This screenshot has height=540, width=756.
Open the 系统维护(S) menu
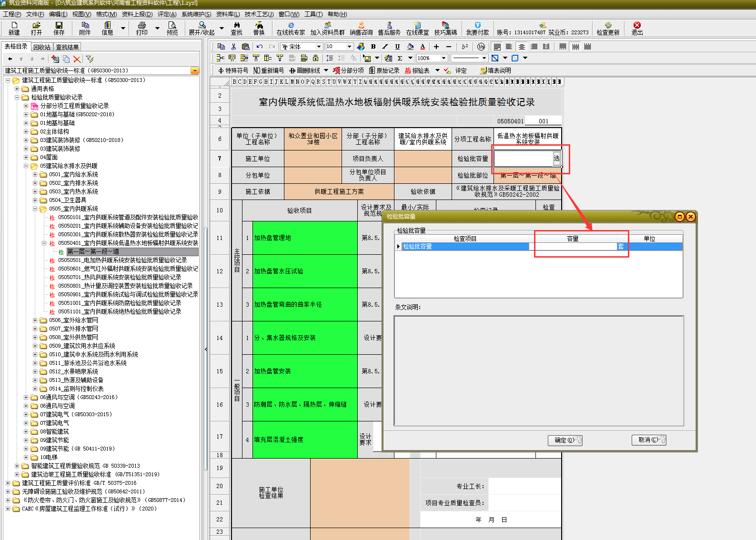[x=196, y=14]
